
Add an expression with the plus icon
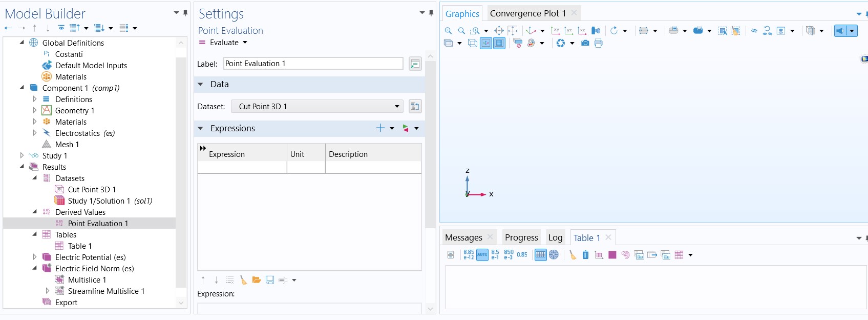pyautogui.click(x=380, y=128)
